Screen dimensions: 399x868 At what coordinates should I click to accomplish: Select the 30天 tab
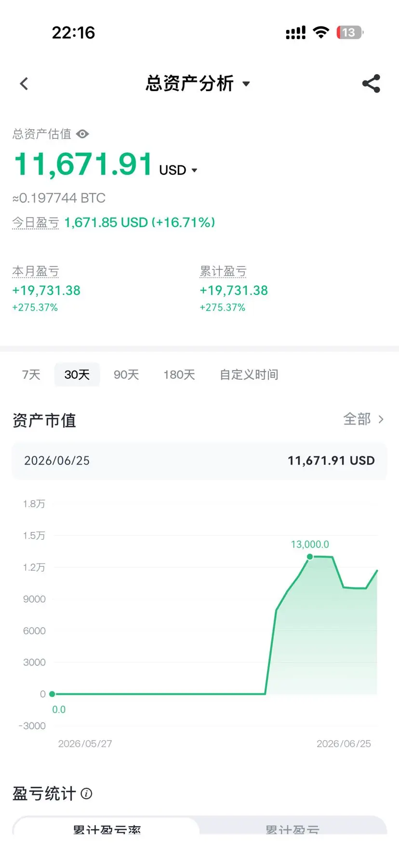coord(77,374)
